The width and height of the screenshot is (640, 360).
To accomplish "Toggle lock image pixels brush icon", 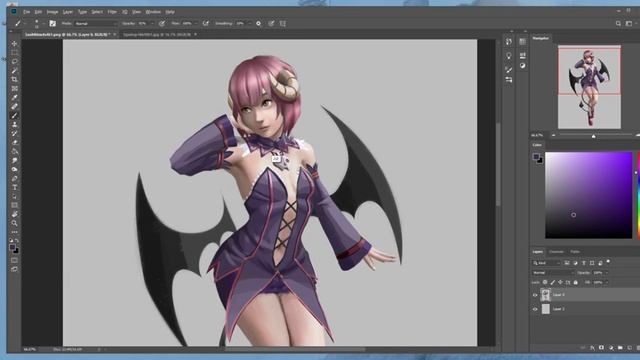I will [553, 282].
